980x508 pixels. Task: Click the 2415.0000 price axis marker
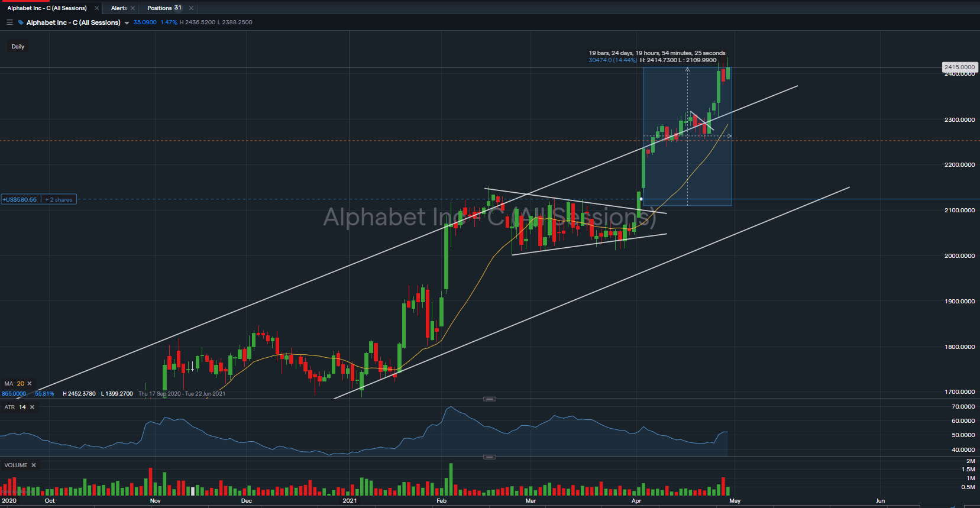pyautogui.click(x=959, y=67)
